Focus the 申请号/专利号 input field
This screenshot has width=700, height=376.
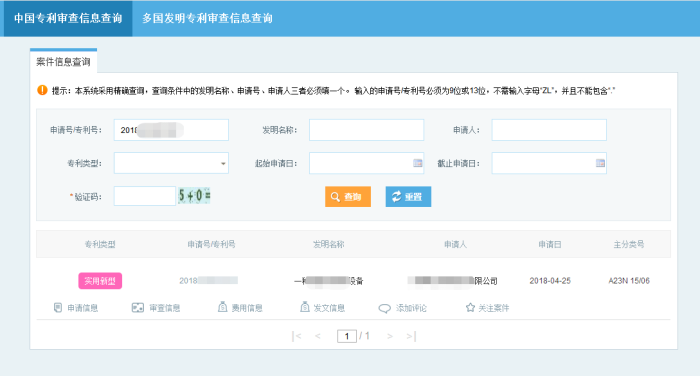point(171,130)
